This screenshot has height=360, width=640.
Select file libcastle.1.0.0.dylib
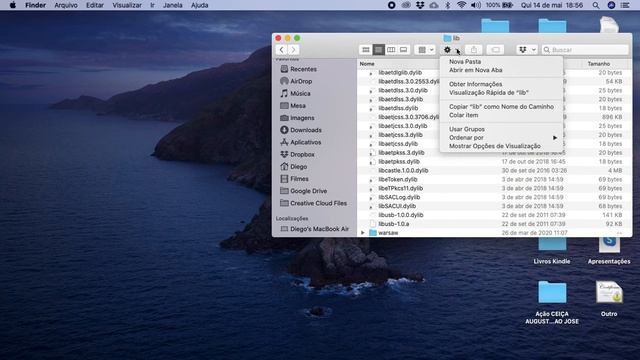tap(403, 171)
